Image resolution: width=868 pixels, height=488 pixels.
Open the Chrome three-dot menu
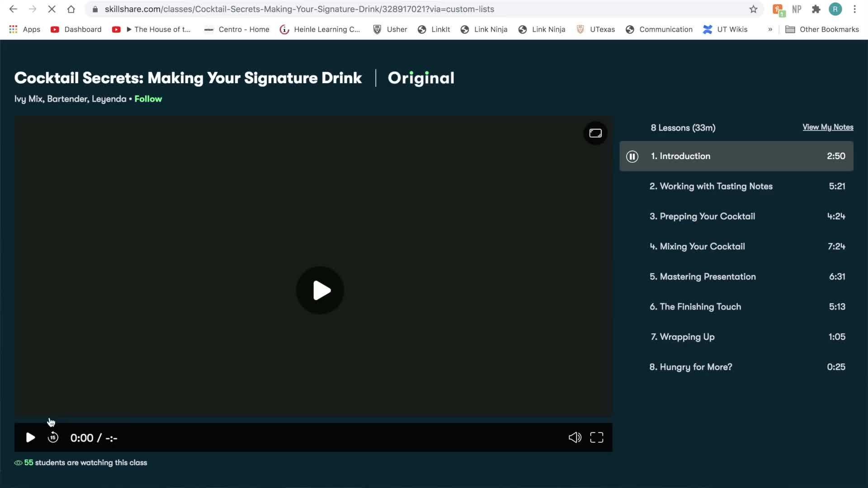tap(854, 9)
